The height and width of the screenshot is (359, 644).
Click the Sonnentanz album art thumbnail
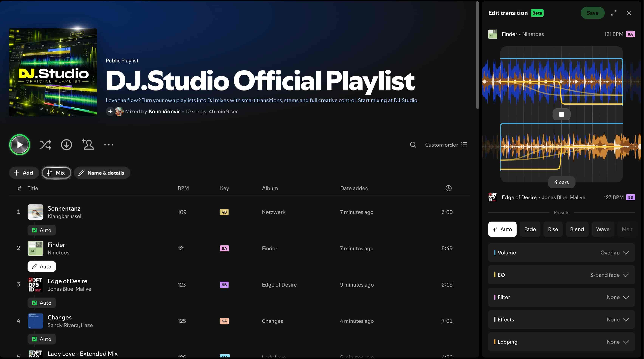pos(35,212)
